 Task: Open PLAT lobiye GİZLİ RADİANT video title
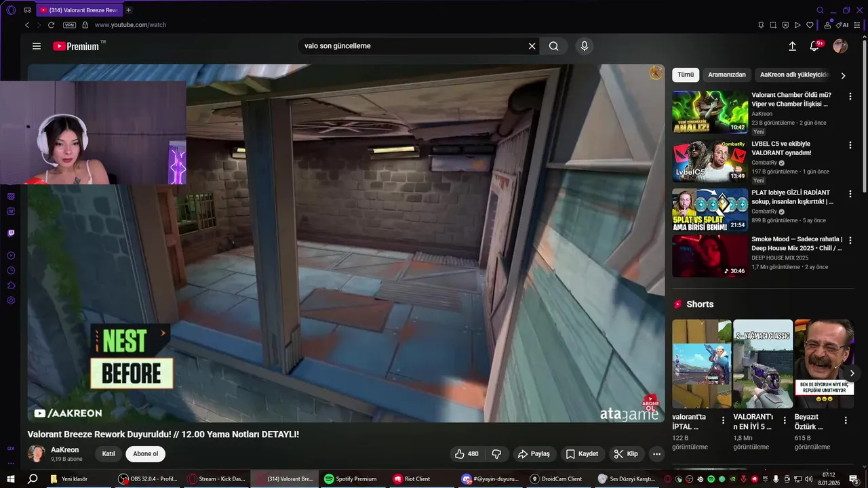point(792,197)
